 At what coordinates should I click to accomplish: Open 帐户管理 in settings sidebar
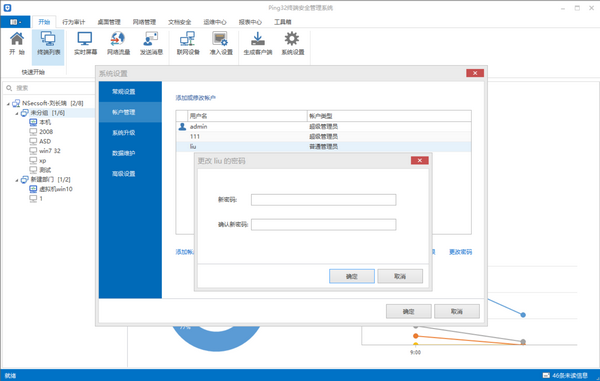pos(130,112)
